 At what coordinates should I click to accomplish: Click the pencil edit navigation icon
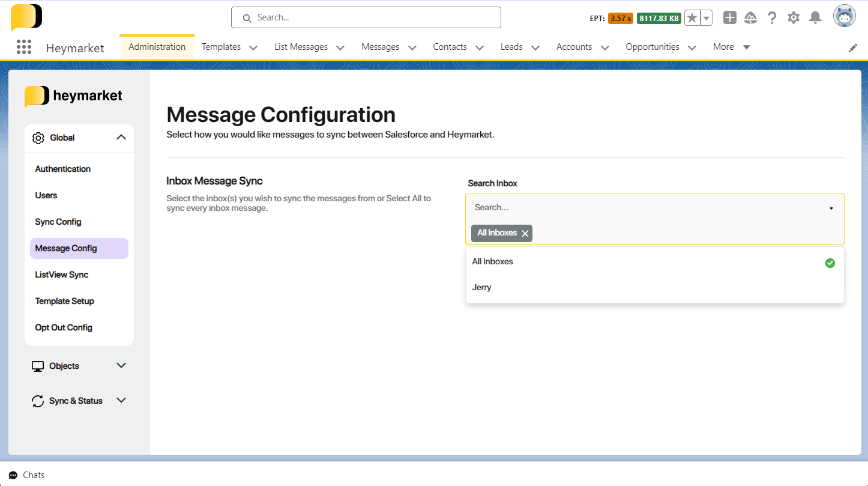(x=853, y=48)
